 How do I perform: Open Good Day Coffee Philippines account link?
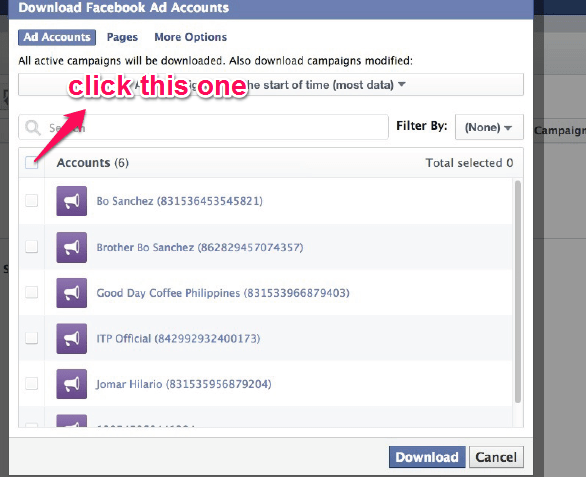[223, 293]
